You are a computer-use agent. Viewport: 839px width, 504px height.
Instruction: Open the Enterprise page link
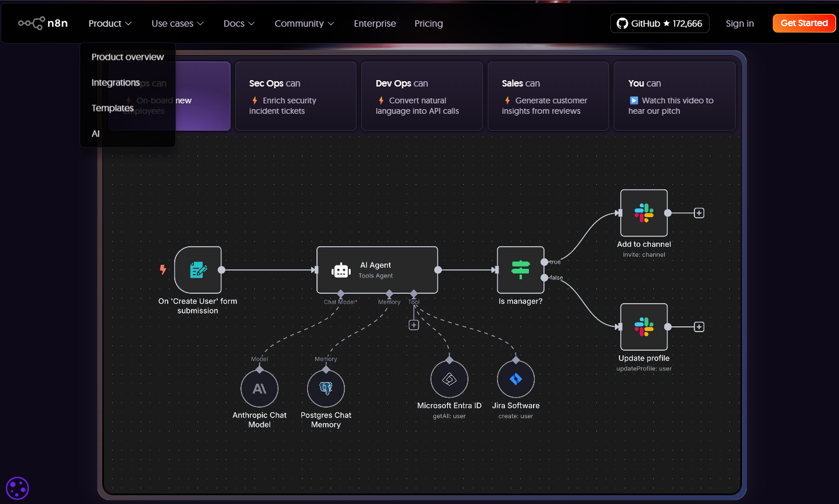[x=375, y=24]
